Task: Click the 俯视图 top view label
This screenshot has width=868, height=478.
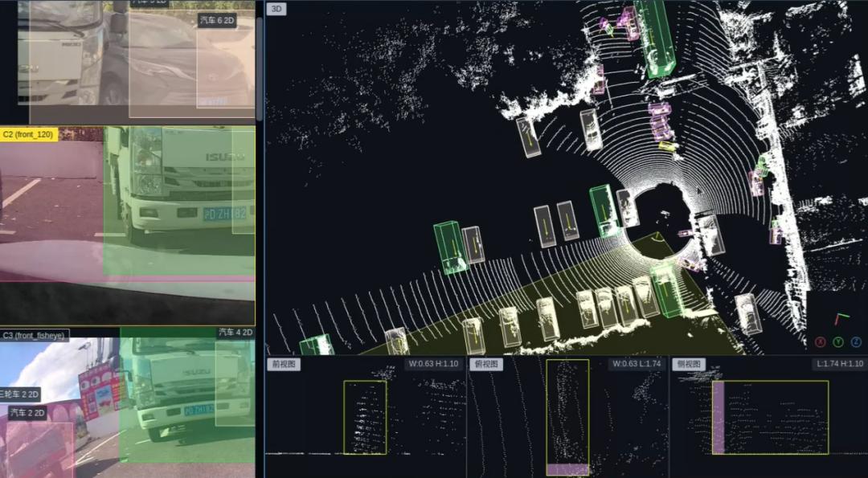Action: [x=486, y=364]
